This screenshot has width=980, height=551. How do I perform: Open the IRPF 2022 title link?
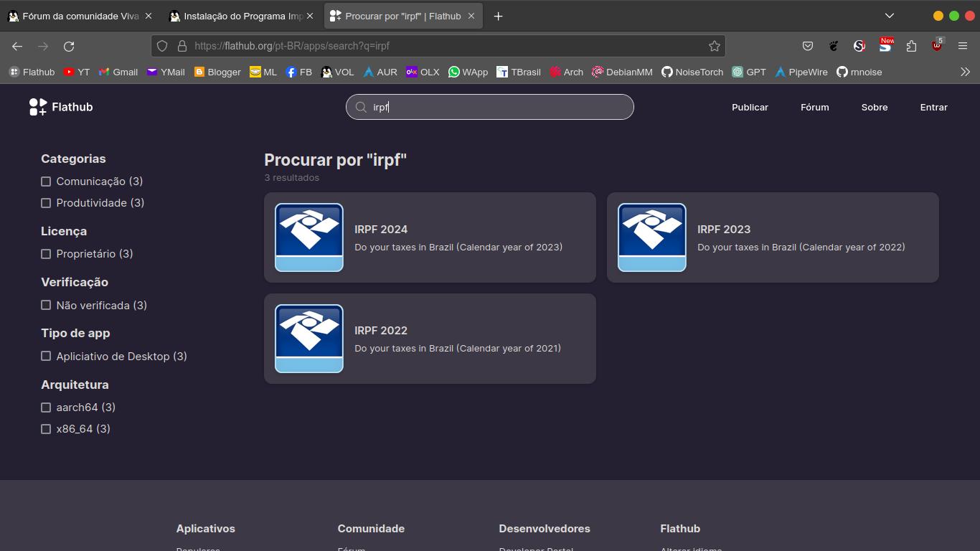(381, 331)
